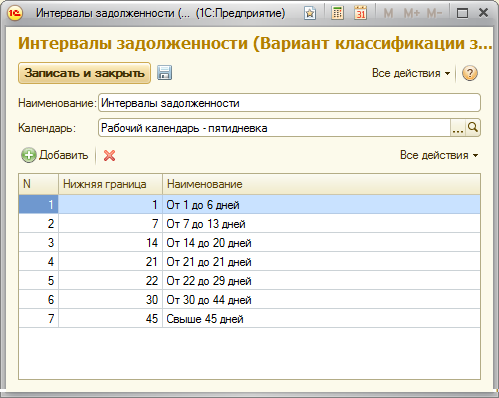Click the M+ memory add button
The image size is (499, 398).
tap(412, 13)
